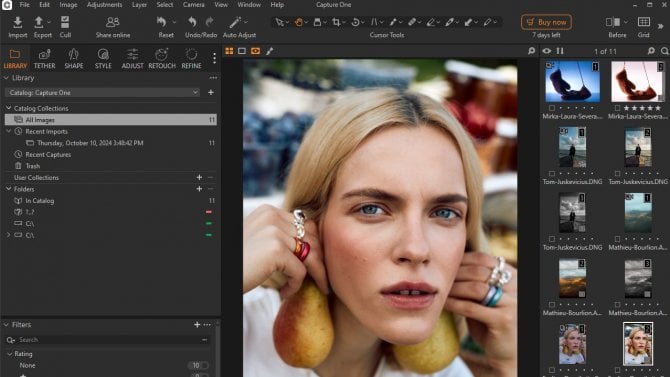Toggle browser visibility eye icon
This screenshot has width=670, height=377.
tap(547, 51)
